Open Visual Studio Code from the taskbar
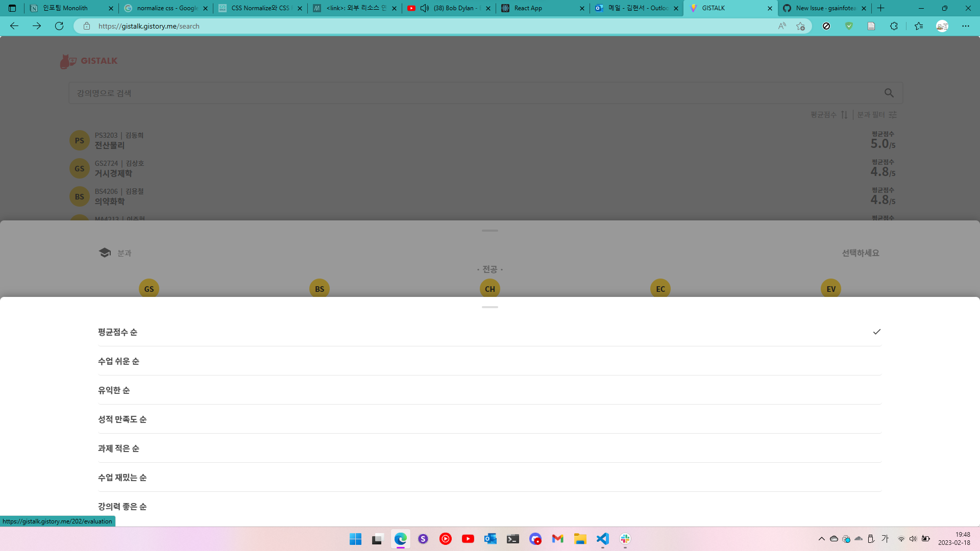 tap(602, 539)
